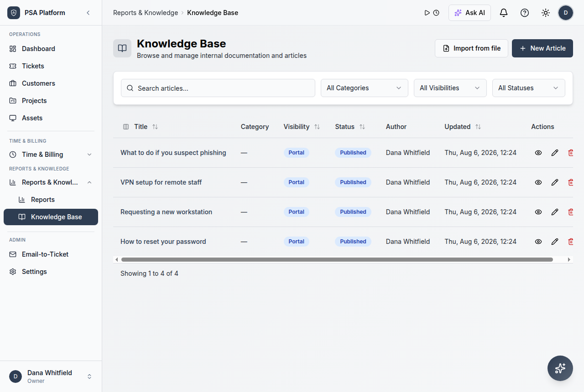
Task: Open Email-to-Ticket admin page
Action: coord(51,254)
